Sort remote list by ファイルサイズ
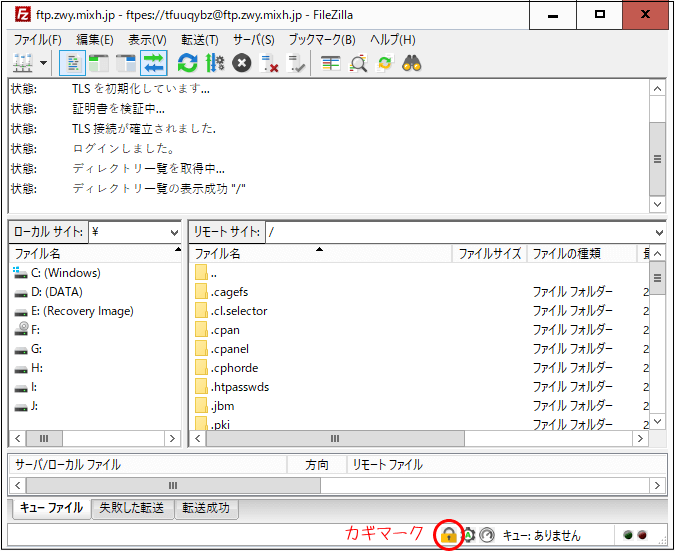This screenshot has height=551, width=675. pyautogui.click(x=489, y=254)
